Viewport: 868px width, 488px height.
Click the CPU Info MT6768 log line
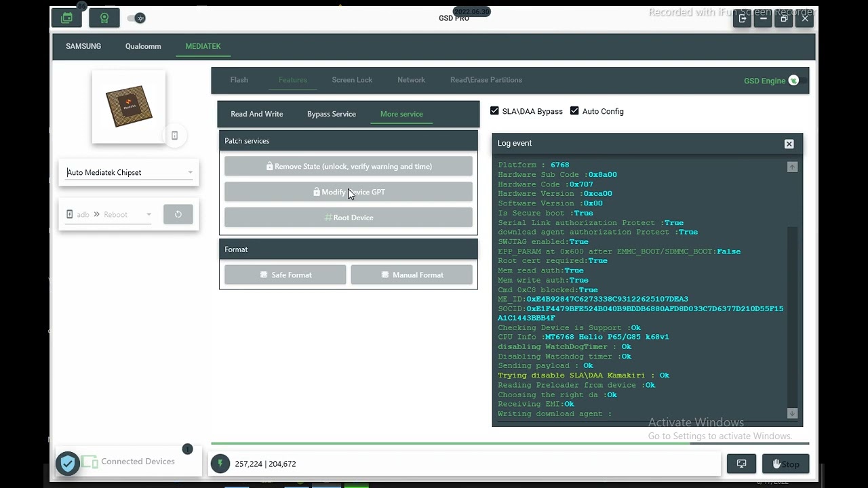[x=583, y=337]
